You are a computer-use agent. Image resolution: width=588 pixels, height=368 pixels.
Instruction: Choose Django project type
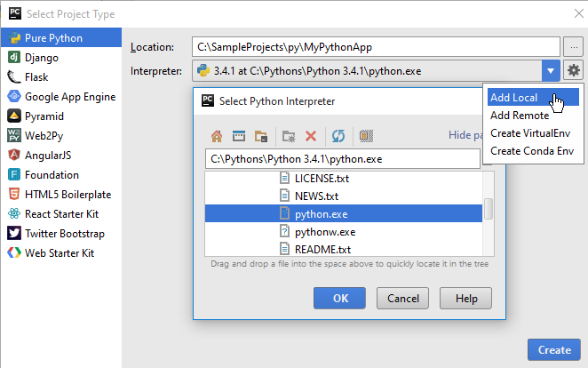61,58
